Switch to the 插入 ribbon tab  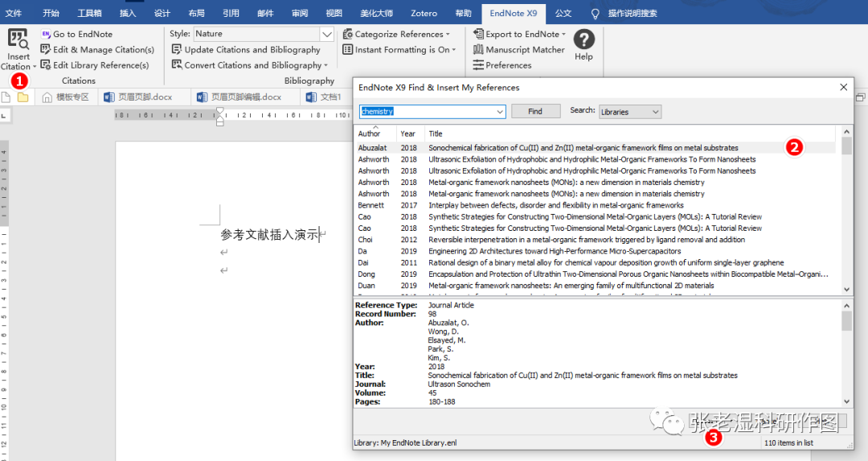pyautogui.click(x=128, y=14)
